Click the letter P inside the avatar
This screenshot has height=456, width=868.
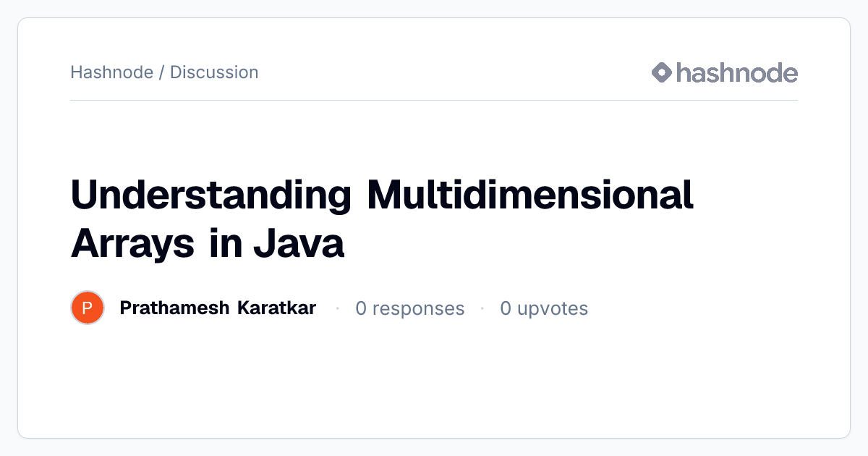click(x=88, y=308)
